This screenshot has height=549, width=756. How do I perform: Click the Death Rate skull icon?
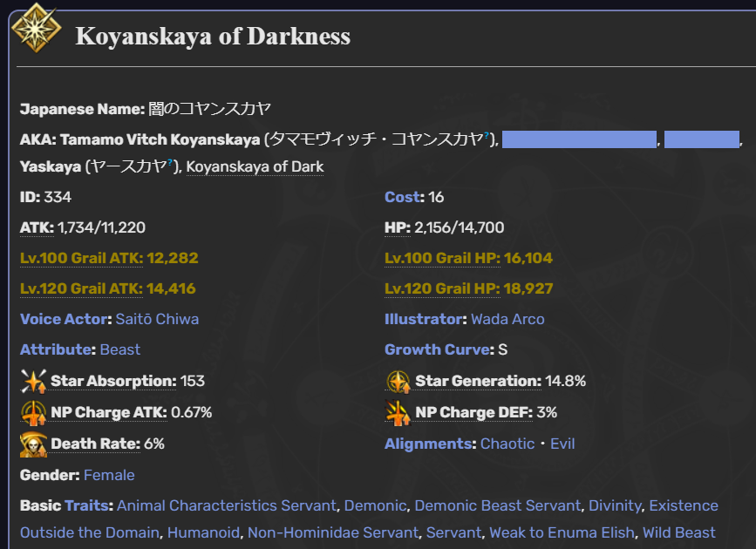pos(33,444)
